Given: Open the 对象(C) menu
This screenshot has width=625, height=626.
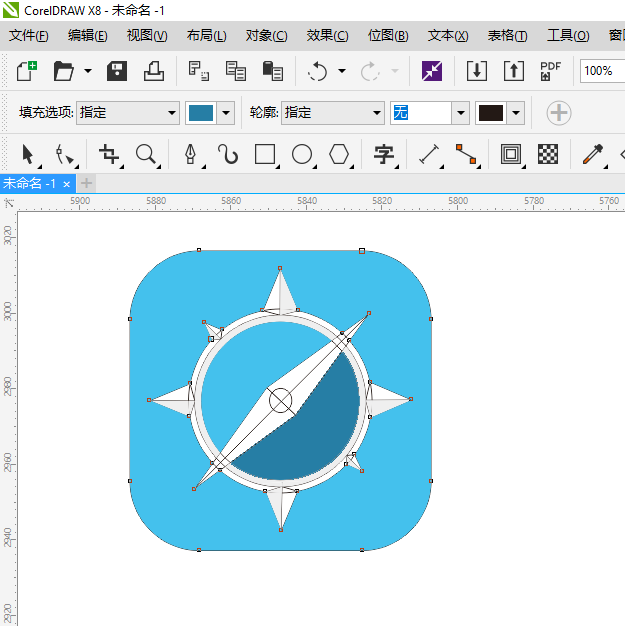Looking at the screenshot, I should (266, 36).
